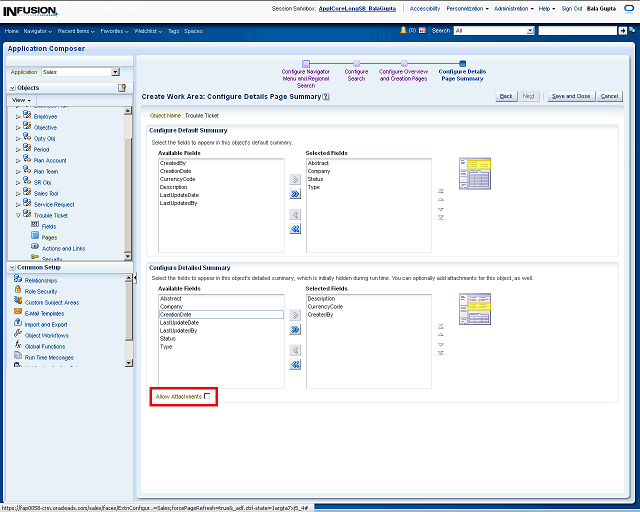
Task: Click Remove All arrow in Detailed Summary
Action: (295, 364)
